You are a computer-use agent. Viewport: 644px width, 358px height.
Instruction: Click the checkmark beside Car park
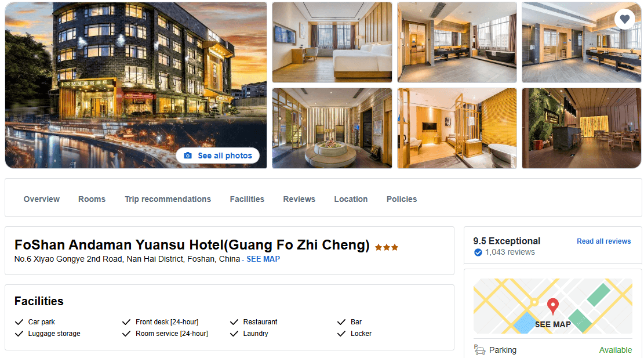(19, 322)
